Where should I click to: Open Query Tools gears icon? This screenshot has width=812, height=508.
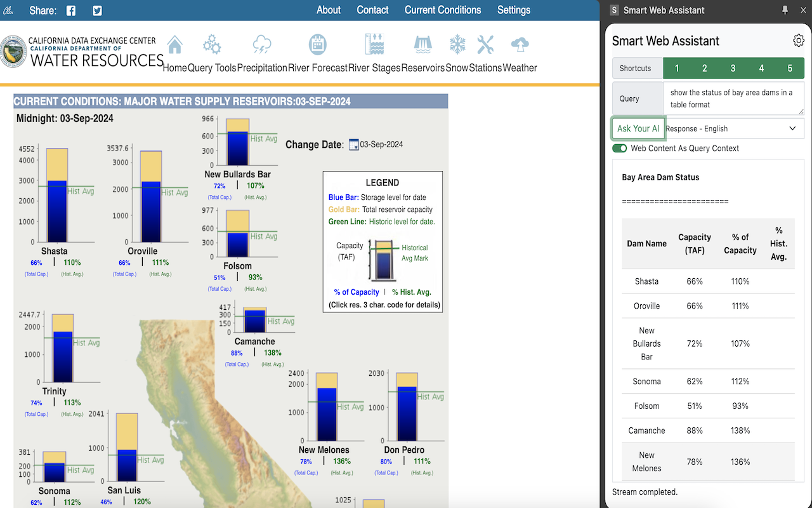tap(212, 46)
